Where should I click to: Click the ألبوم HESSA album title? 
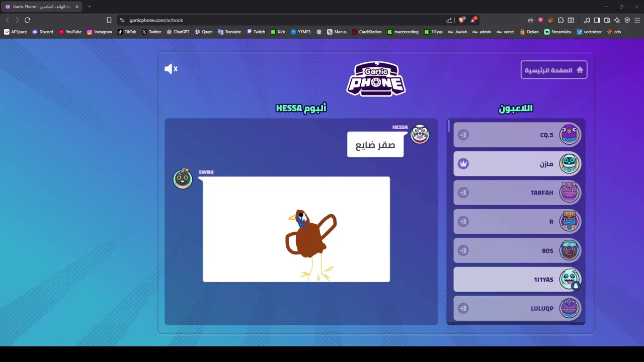[301, 108]
